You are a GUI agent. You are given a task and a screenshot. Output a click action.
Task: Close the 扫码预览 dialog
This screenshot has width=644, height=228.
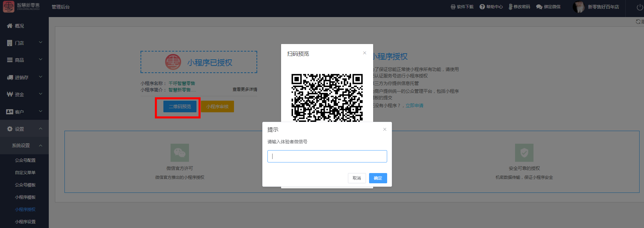365,53
